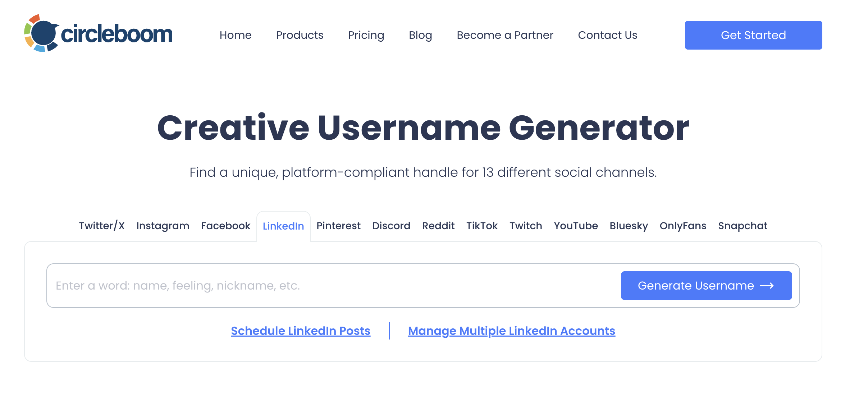Select the Facebook platform tab
The image size is (868, 411).
(225, 226)
